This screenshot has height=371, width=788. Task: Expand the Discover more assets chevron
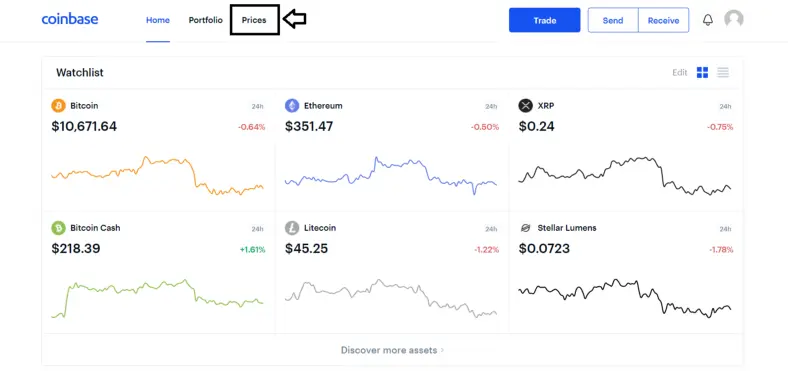coord(442,350)
